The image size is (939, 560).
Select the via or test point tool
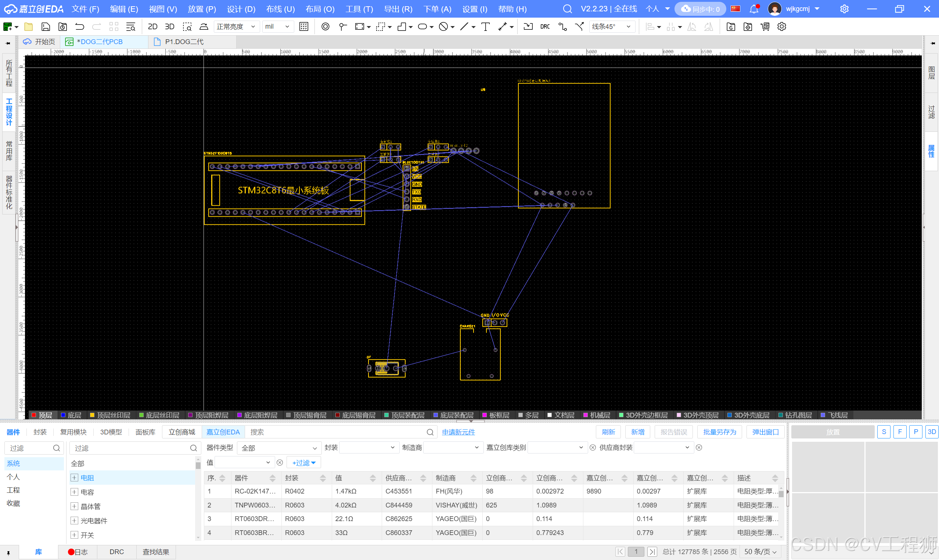tap(343, 26)
